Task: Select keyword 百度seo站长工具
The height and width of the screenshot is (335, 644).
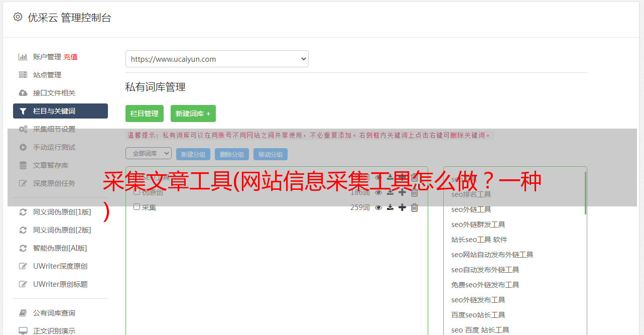Action: (478, 315)
